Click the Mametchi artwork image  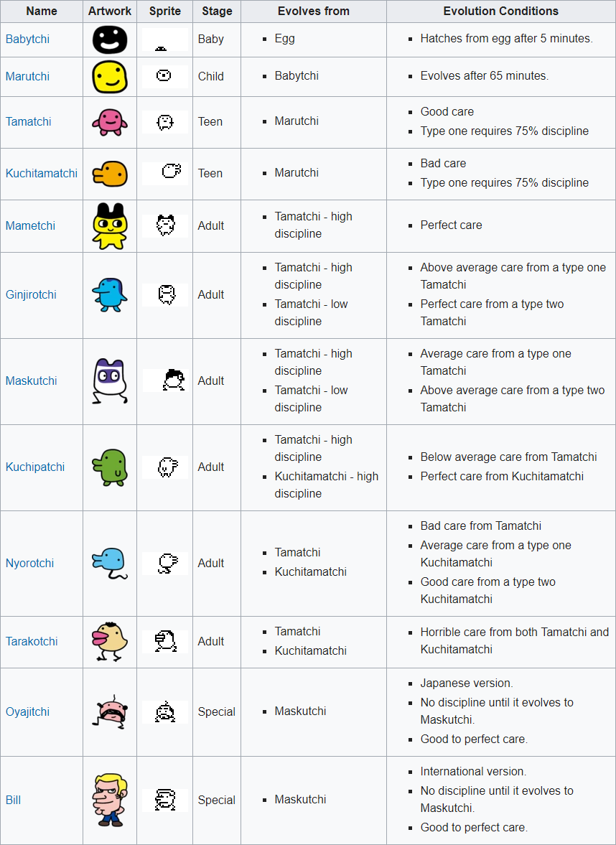pos(109,225)
